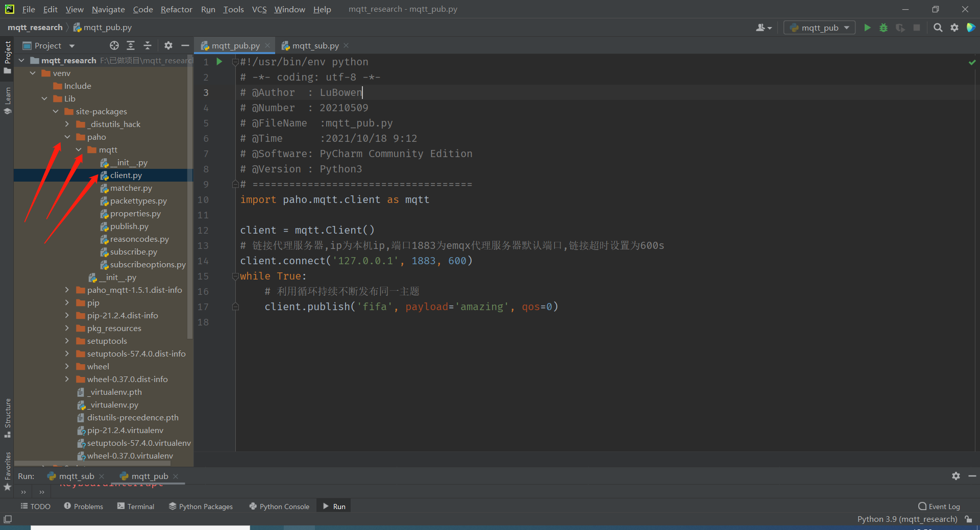Click the JetBrains Space icon
This screenshot has width=980, height=530.
[x=971, y=28]
